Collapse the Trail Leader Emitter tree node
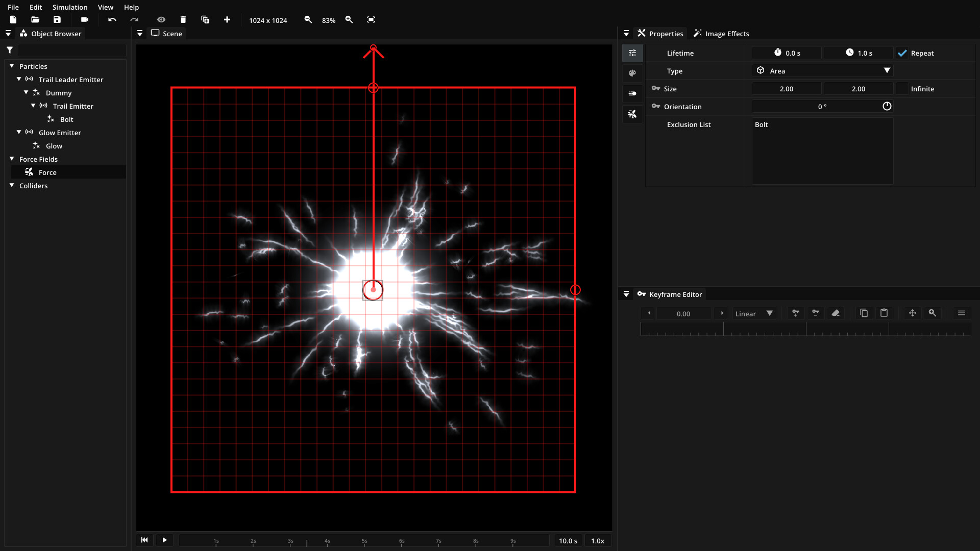This screenshot has height=551, width=980. (19, 80)
